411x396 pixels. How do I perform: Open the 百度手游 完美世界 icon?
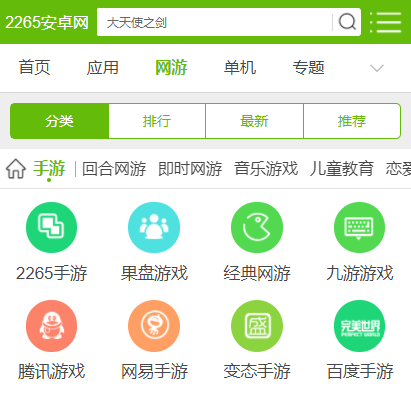tap(359, 326)
